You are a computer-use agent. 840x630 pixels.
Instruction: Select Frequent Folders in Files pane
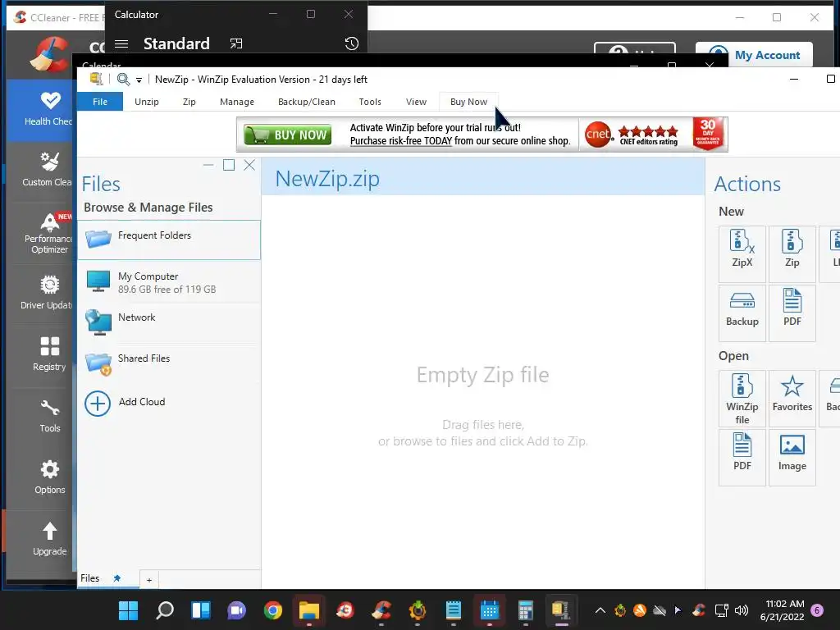[x=169, y=240]
